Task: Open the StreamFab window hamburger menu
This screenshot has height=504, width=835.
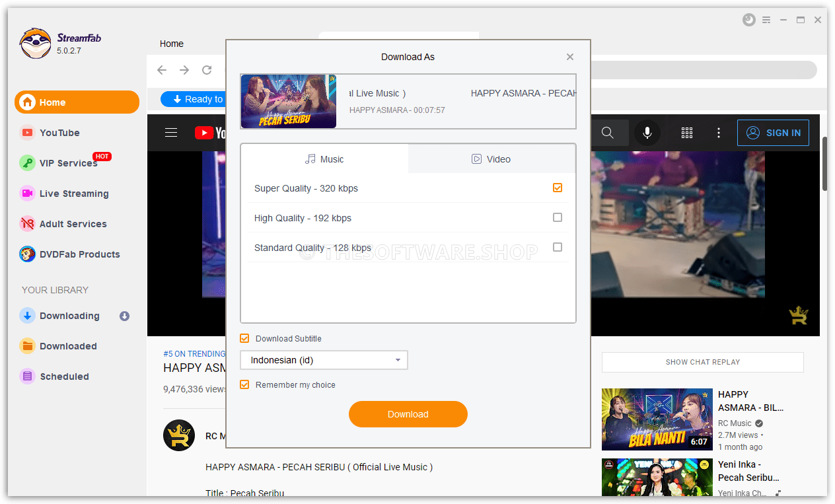Action: (766, 20)
